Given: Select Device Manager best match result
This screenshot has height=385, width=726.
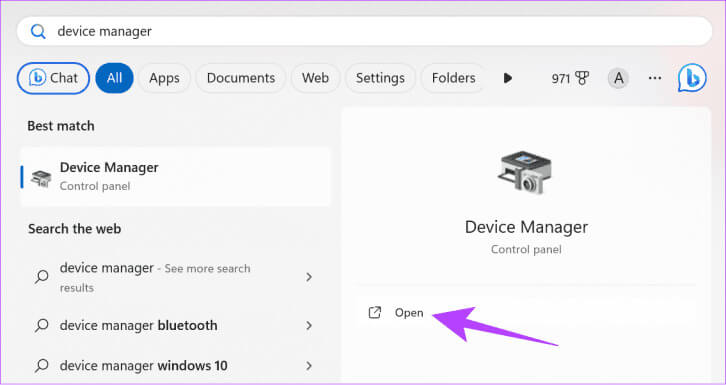Looking at the screenshot, I should pos(175,176).
